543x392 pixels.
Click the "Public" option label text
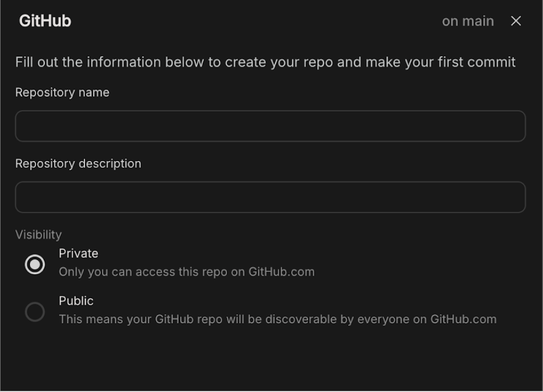tap(76, 301)
